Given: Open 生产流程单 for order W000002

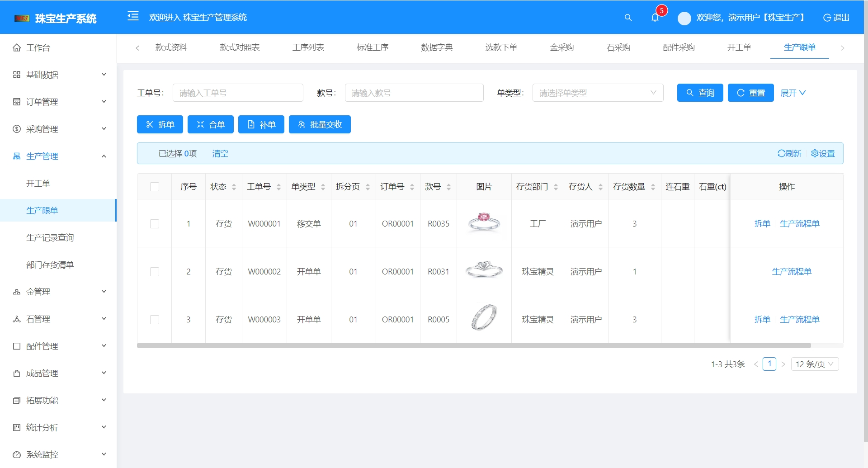Looking at the screenshot, I should [792, 271].
